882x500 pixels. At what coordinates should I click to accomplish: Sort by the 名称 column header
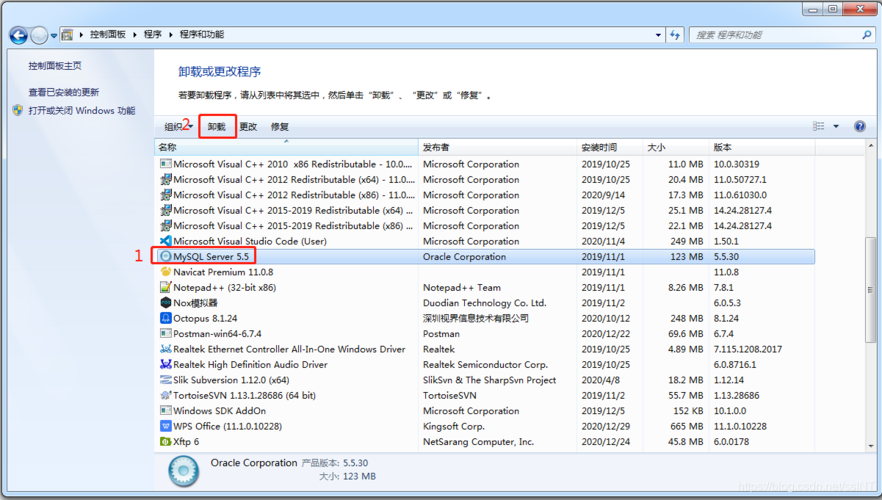point(286,147)
